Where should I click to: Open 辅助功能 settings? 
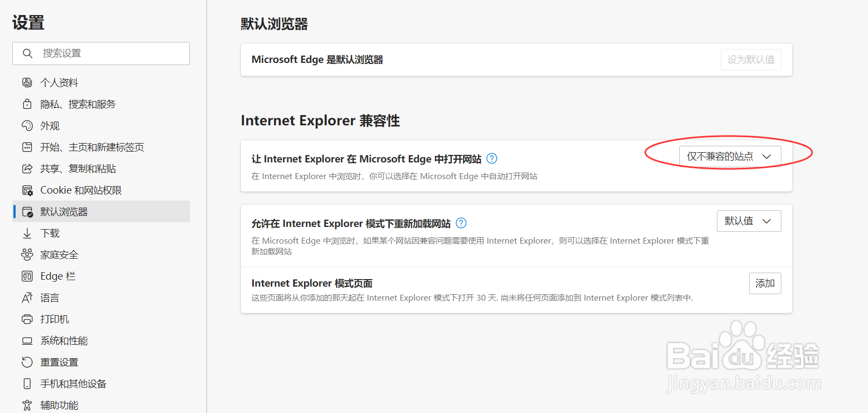[x=101, y=404]
